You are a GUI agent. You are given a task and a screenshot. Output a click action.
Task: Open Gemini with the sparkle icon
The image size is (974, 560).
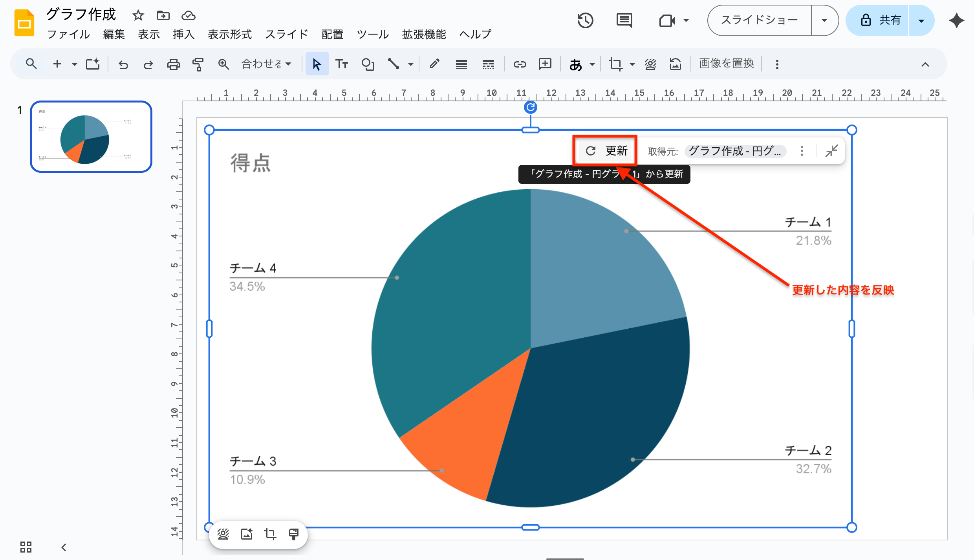(957, 20)
